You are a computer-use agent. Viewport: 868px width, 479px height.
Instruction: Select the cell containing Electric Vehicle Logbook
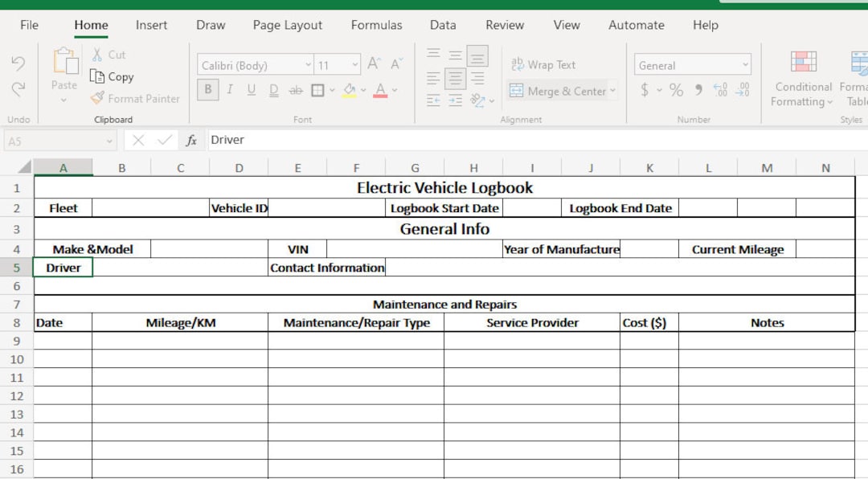pyautogui.click(x=445, y=187)
